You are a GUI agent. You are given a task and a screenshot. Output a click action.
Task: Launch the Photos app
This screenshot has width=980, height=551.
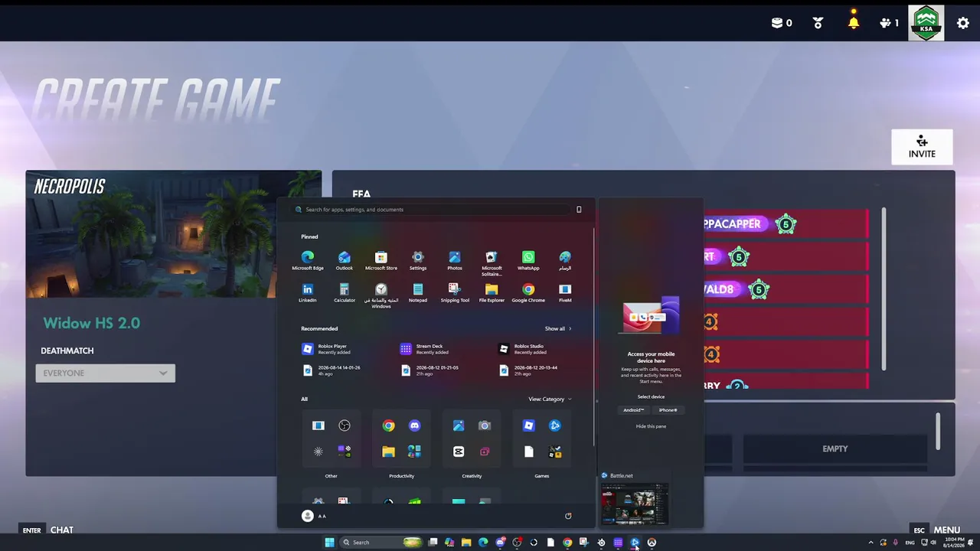[454, 260]
